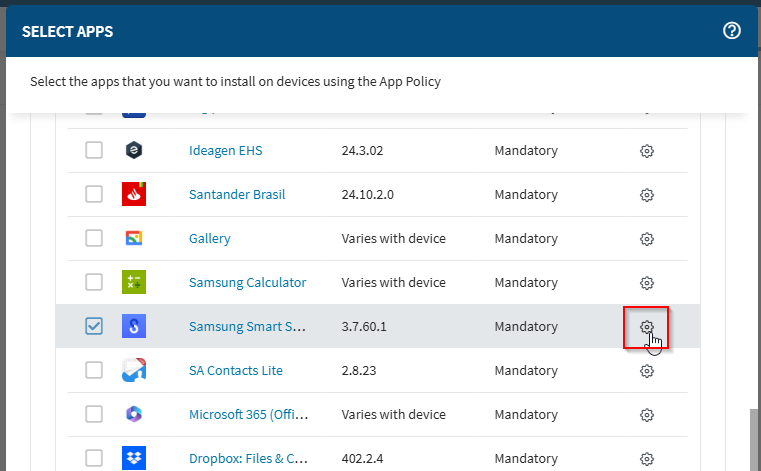The image size is (761, 471).
Task: Click version 24.3.02 in Ideagen row
Action: (x=362, y=151)
